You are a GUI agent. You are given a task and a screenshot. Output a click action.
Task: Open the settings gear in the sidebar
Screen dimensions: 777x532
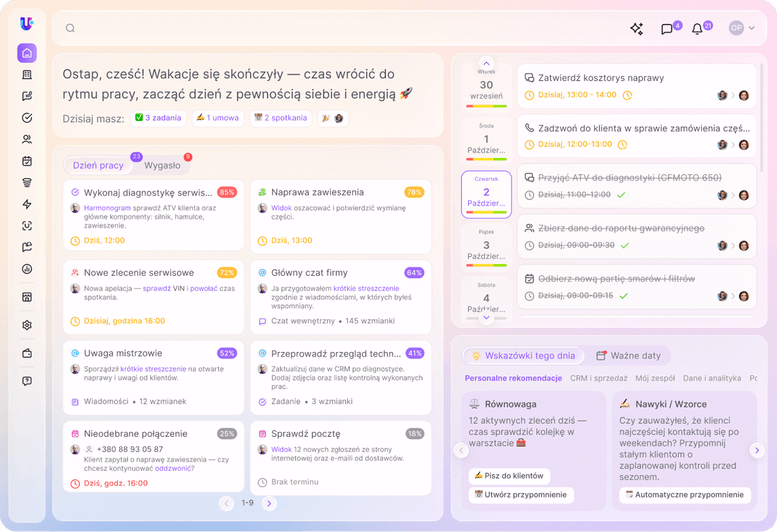tap(27, 325)
